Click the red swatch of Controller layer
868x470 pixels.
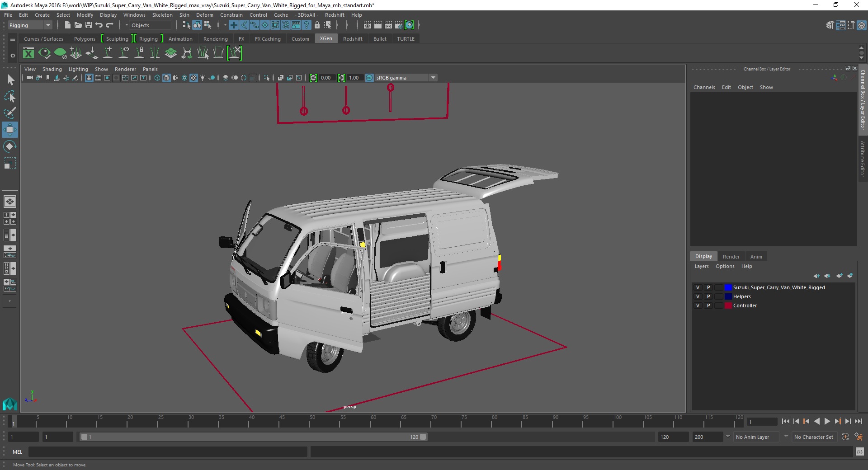[728, 305]
